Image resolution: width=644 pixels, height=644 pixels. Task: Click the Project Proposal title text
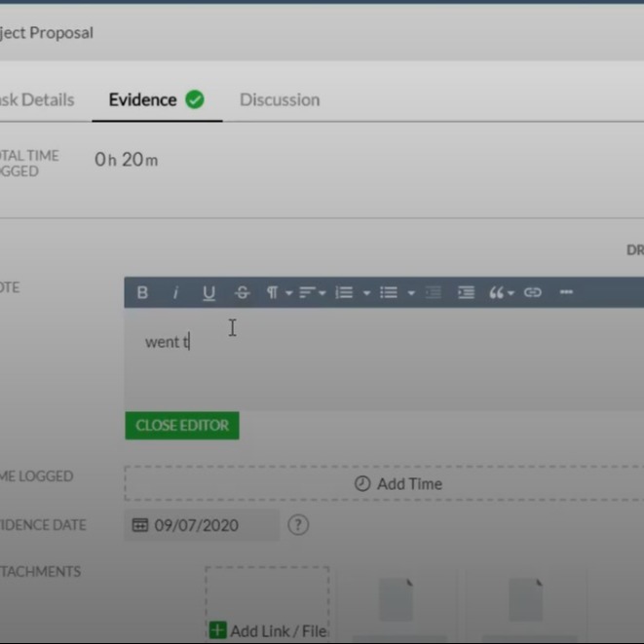47,33
